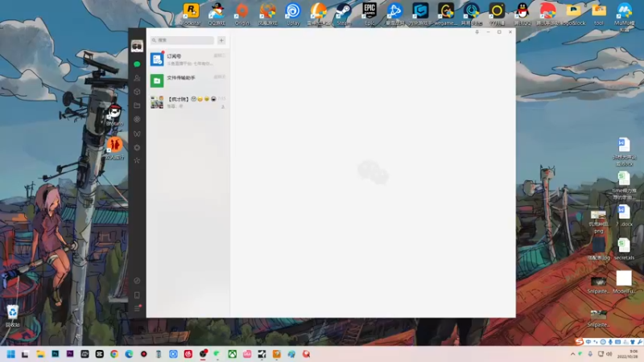Open the MuMu emulator desktop shortcut

(x=624, y=16)
